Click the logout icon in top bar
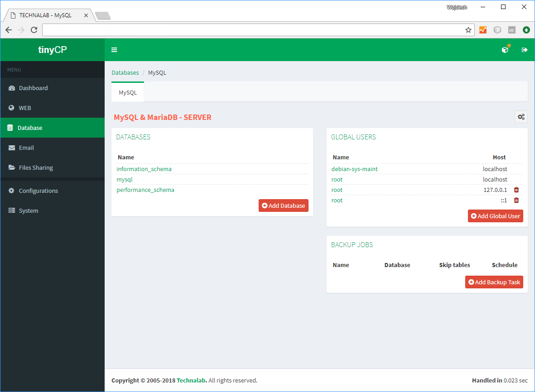The height and width of the screenshot is (392, 535). tap(525, 50)
